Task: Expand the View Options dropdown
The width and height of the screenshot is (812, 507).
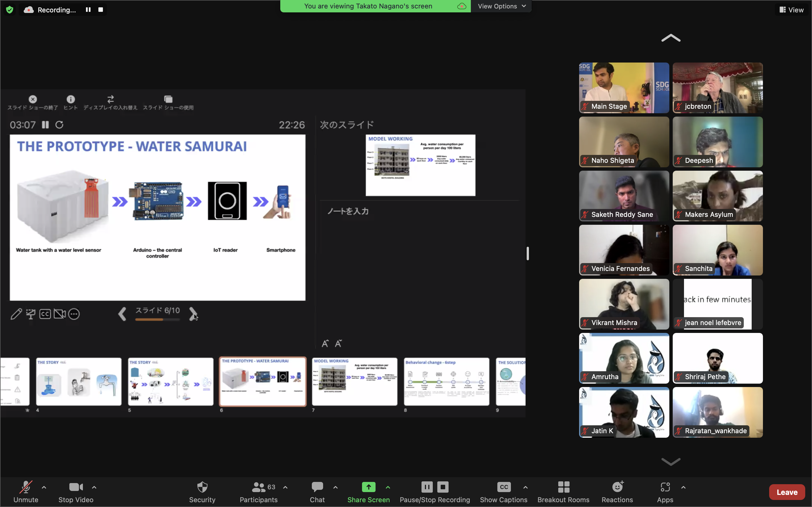Action: pos(501,6)
